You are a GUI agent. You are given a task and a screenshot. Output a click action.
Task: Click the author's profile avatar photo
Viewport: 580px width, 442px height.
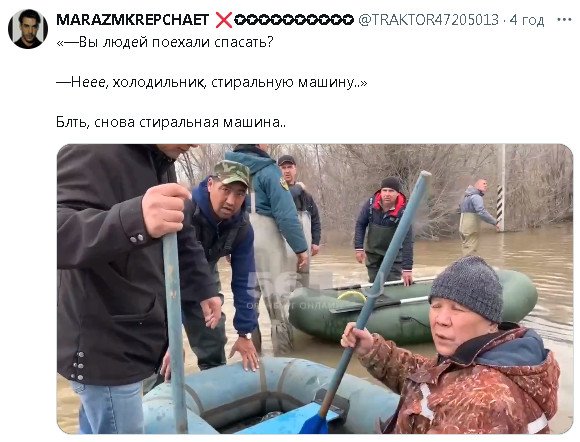coord(28,29)
